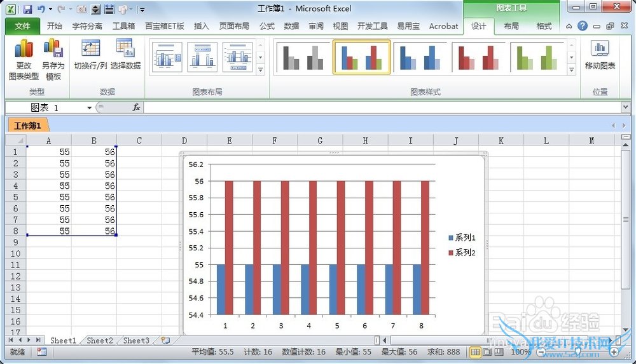The width and height of the screenshot is (636, 364).
Task: Click the formula bar input field
Action: tap(382, 107)
